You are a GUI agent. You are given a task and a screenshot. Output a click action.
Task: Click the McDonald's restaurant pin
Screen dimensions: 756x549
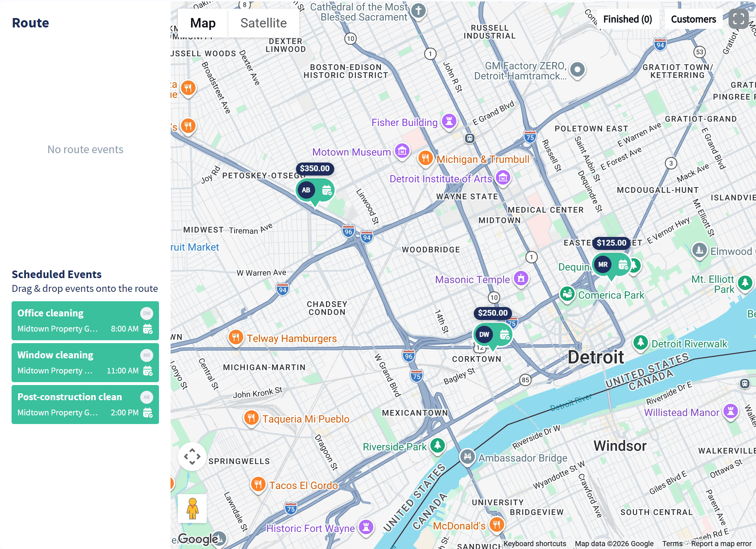tap(497, 524)
